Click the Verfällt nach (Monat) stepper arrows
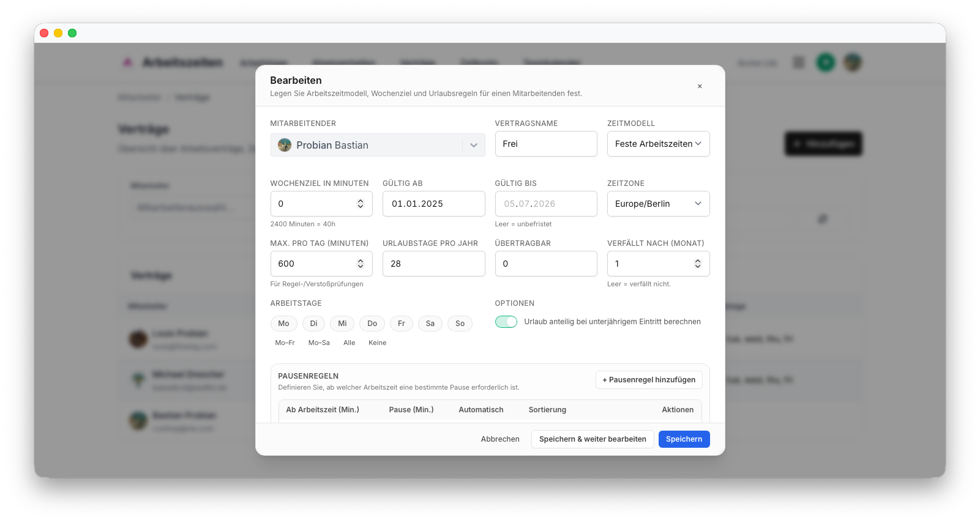980x523 pixels. [698, 264]
